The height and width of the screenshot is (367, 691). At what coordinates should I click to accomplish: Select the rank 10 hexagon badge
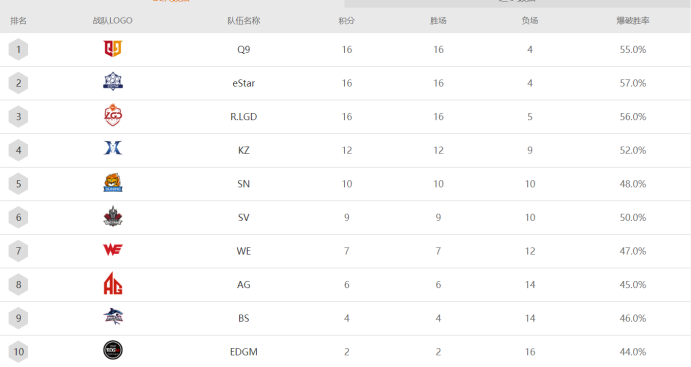[x=18, y=352]
